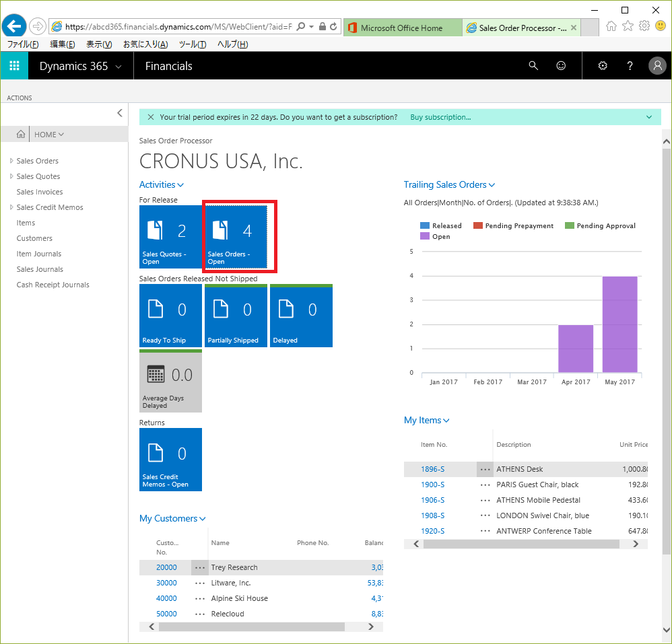Open row actions for PARIS Guest Chair

tap(485, 485)
